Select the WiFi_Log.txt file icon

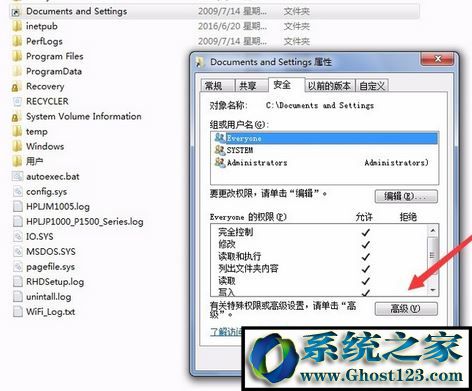tap(17, 312)
